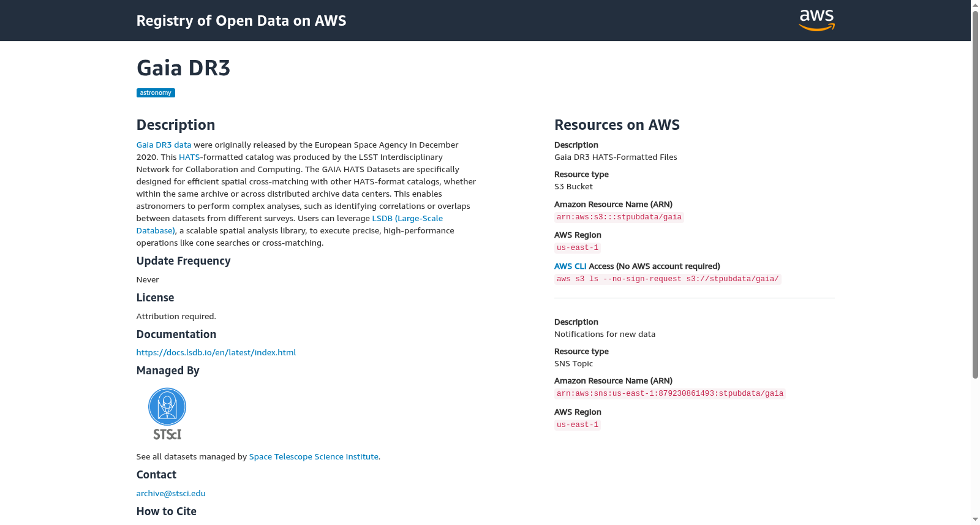The height and width of the screenshot is (525, 980).
Task: Click the 'Gaia DR3 HATS-Formatted Files' text
Action: pos(616,157)
